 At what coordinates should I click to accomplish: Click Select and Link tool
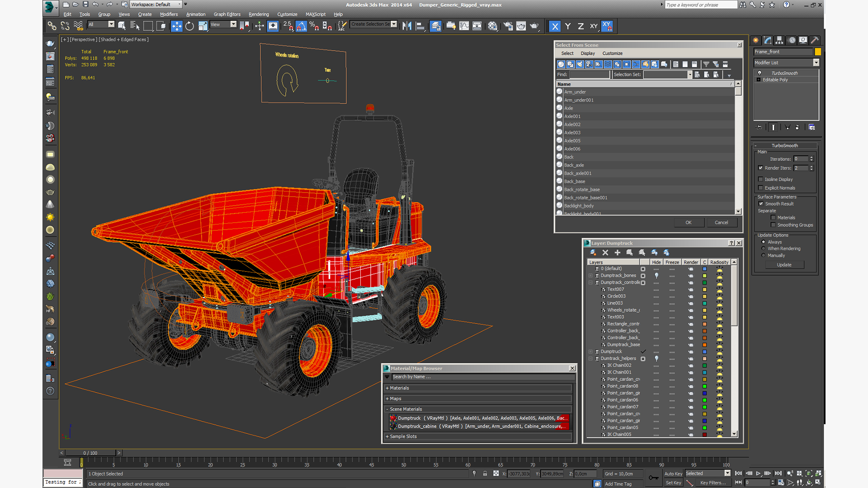(52, 26)
